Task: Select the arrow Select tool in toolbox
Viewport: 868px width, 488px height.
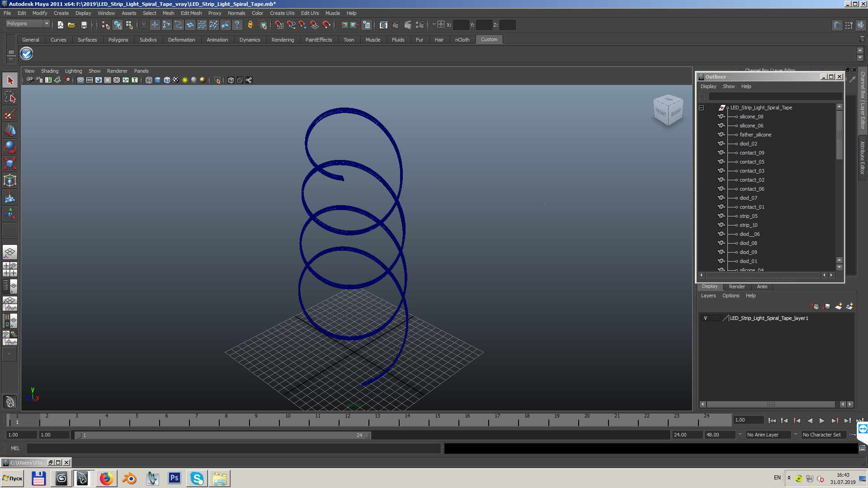Action: (x=10, y=80)
